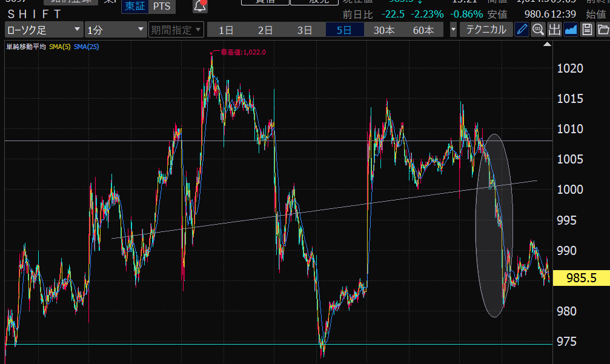Switch the market to 東証
Viewport: 610px width, 364px height.
click(x=135, y=7)
